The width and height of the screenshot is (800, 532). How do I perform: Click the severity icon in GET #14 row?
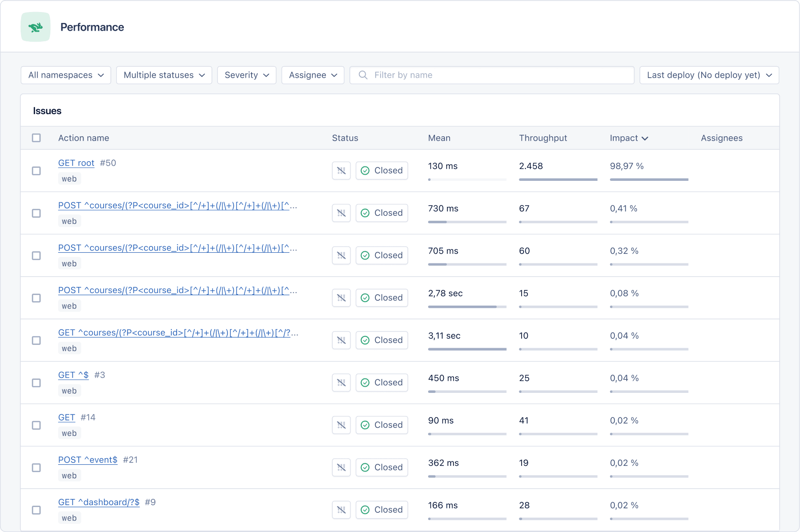[x=341, y=425]
